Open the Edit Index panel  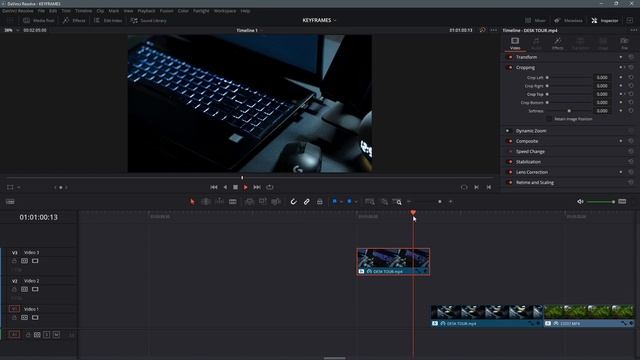tap(108, 20)
